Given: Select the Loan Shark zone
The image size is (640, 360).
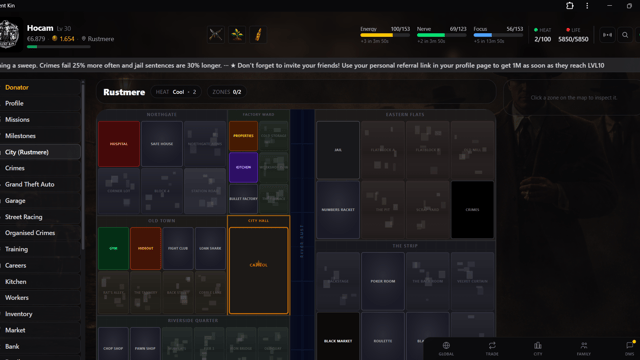Looking at the screenshot, I should point(210,248).
